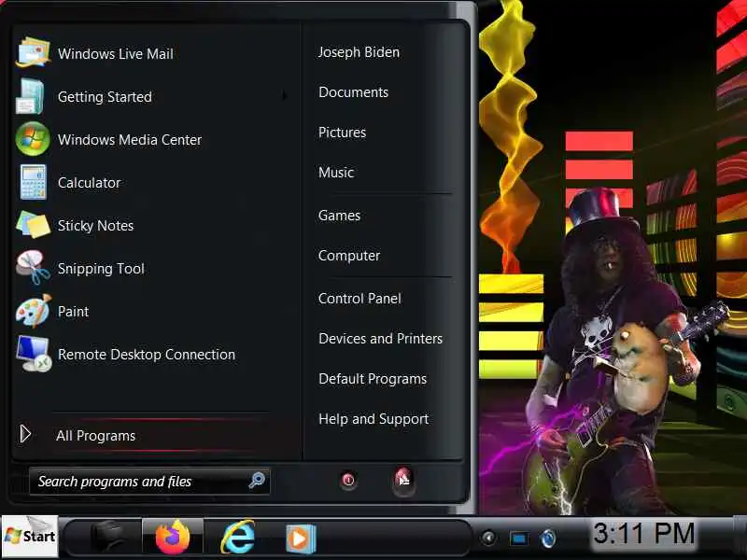Click the red power shut down button
Screen dimensions: 747x560
click(348, 480)
